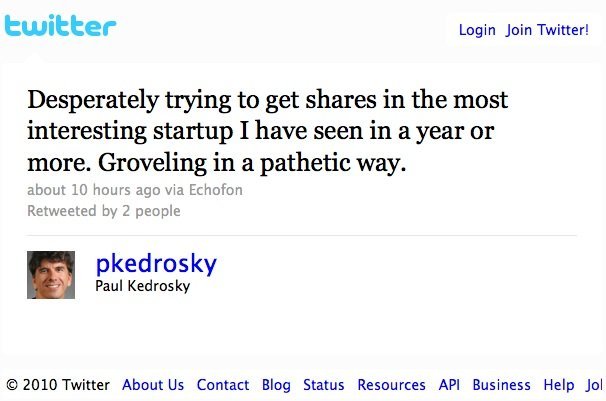Open the Status footer link

click(323, 385)
